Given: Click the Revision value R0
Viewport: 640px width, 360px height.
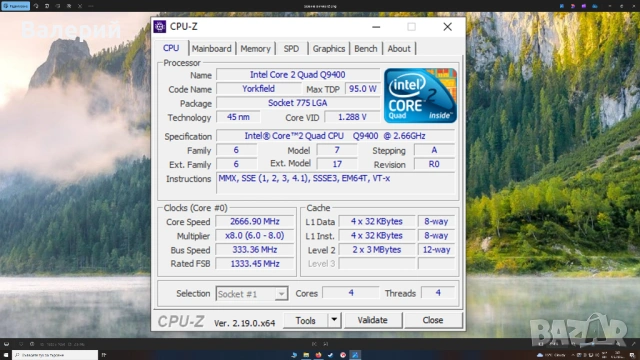Looking at the screenshot, I should (434, 164).
